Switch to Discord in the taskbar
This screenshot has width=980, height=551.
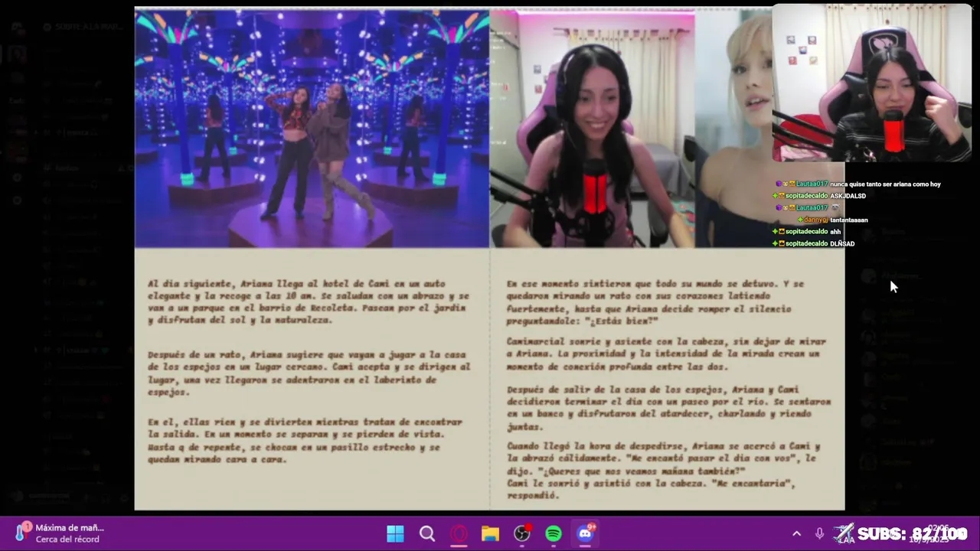586,533
